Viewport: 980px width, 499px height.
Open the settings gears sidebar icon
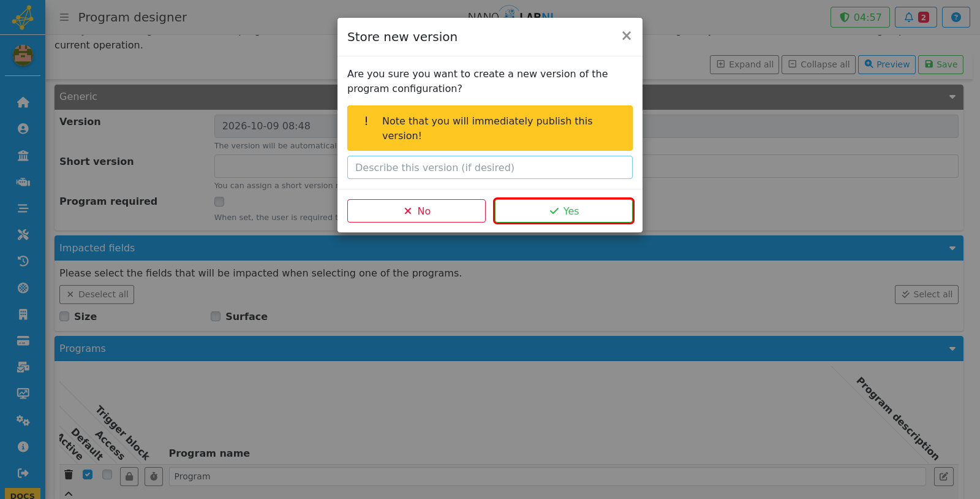23,421
